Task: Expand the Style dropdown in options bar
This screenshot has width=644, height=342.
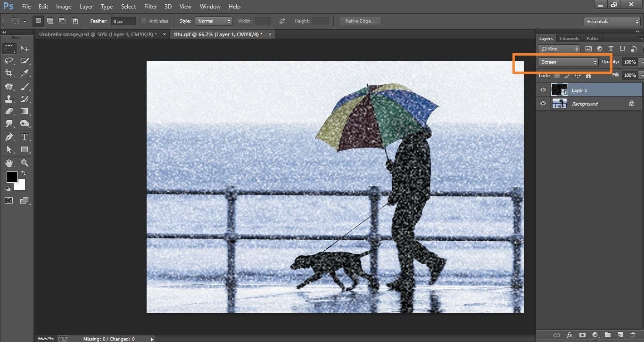Action: coord(213,21)
